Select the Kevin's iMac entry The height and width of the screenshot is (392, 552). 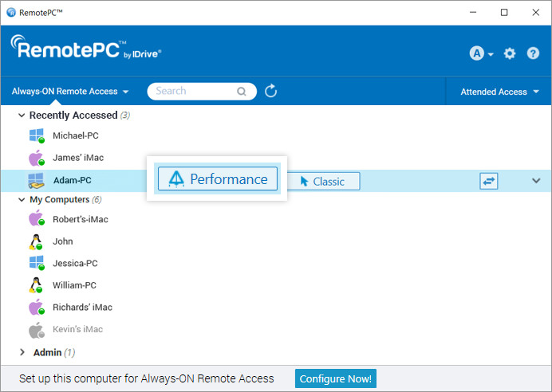[x=78, y=329]
